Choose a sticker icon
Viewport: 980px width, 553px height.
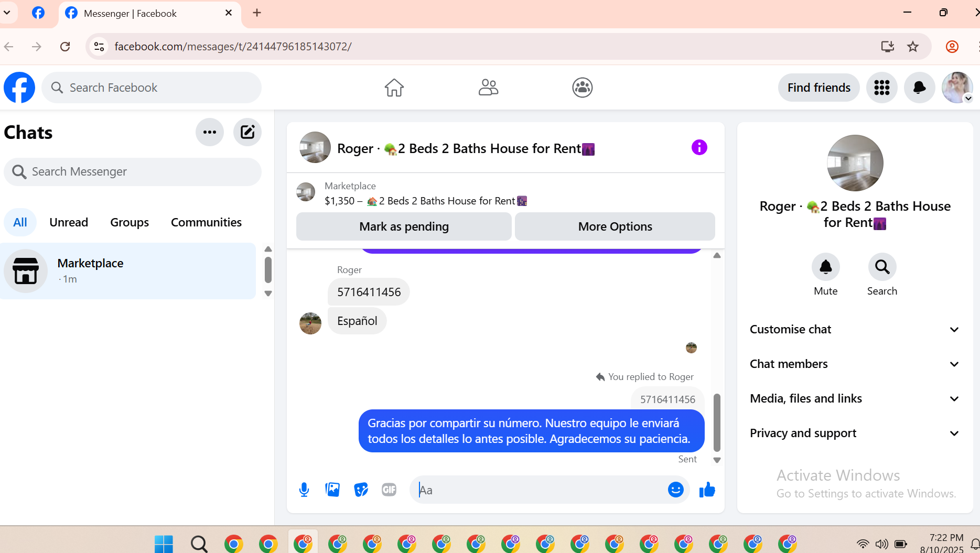[x=361, y=490]
